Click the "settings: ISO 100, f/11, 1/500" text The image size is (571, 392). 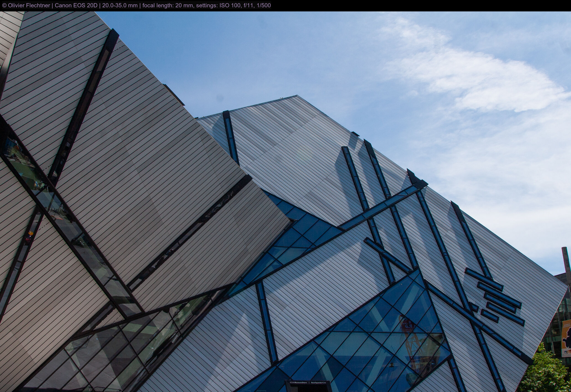233,5
